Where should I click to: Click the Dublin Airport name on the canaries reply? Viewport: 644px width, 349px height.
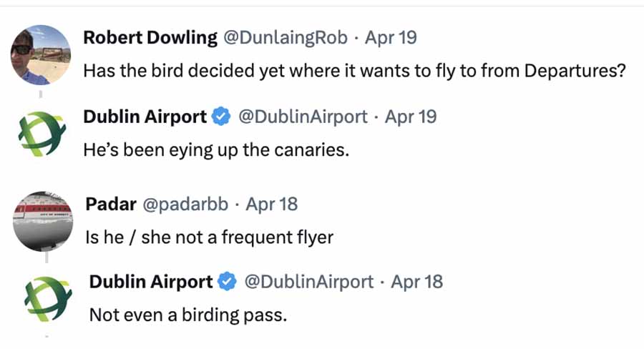145,117
